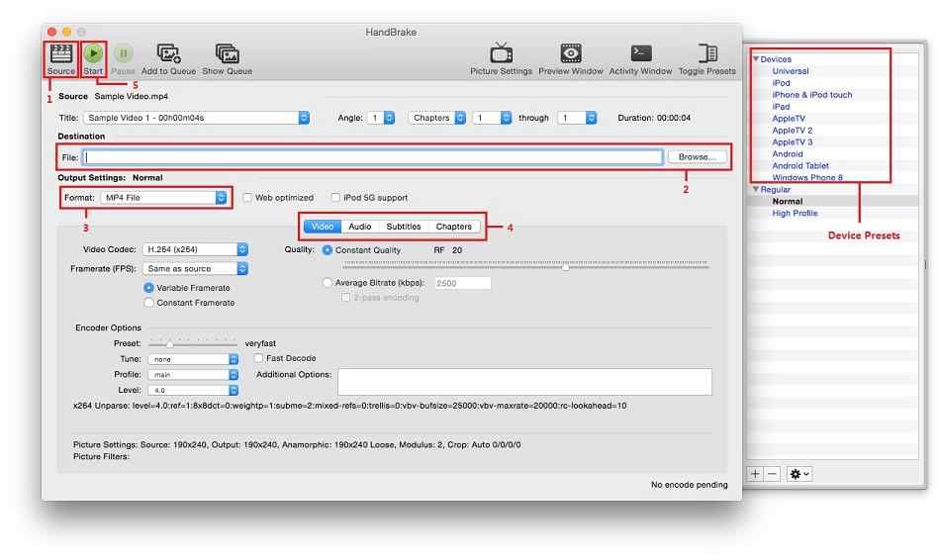This screenshot has width=939, height=560.
Task: Select the Windows Phone 8 preset
Action: pyautogui.click(x=807, y=178)
